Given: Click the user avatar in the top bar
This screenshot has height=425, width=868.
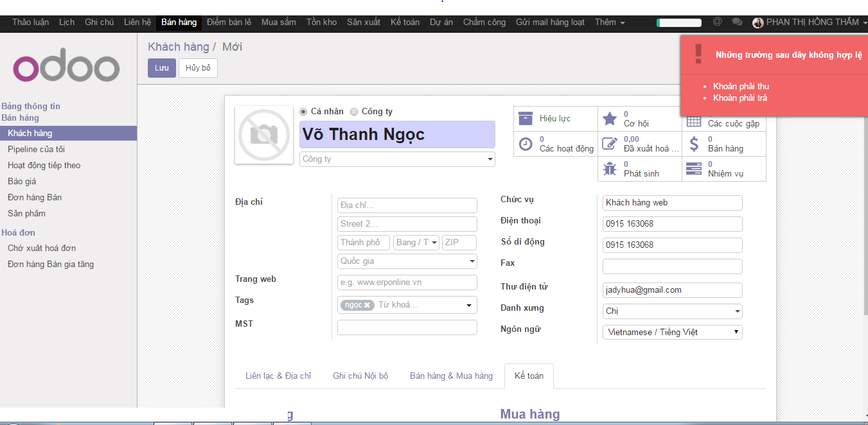Looking at the screenshot, I should (758, 22).
